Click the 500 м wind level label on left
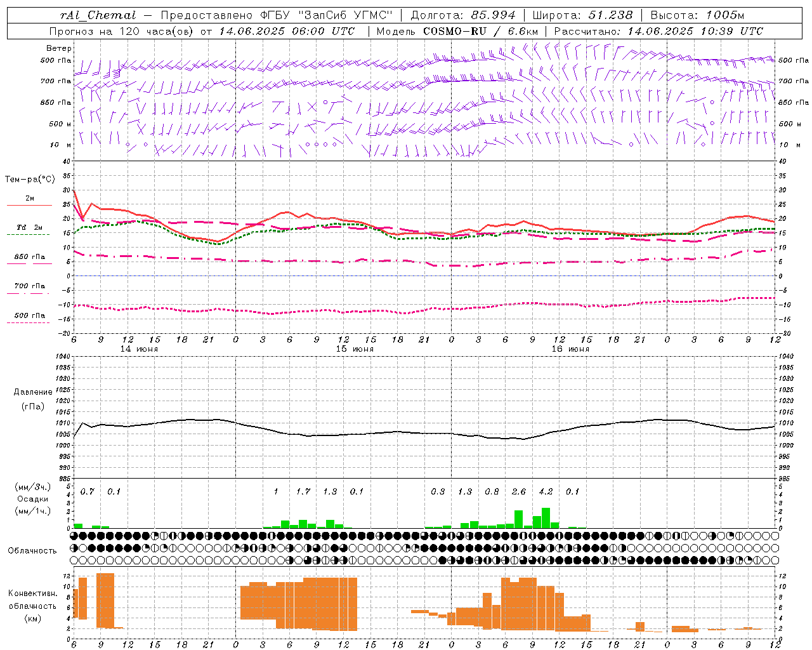 (x=60, y=124)
